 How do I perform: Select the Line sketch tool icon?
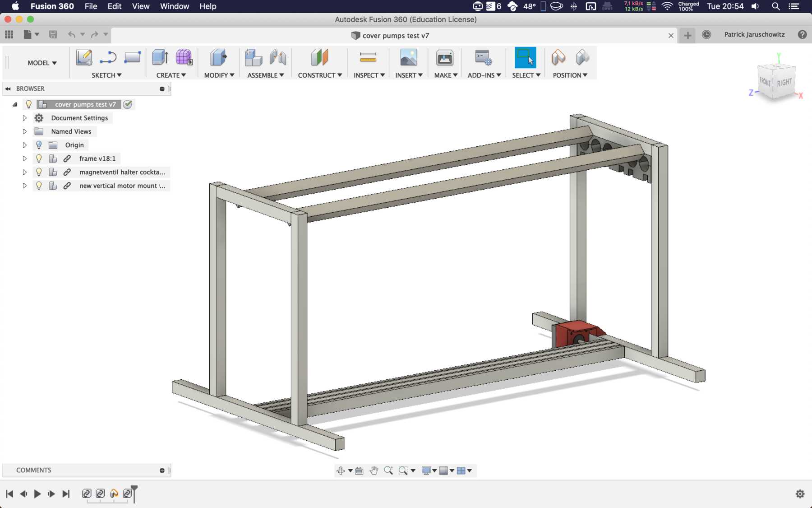(x=108, y=58)
